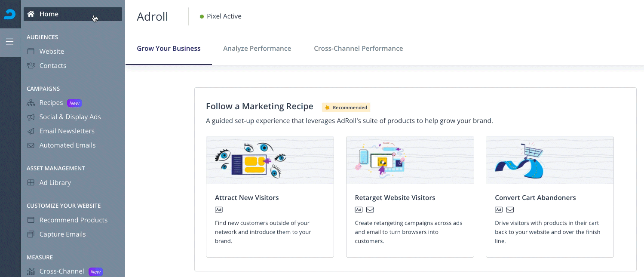644x277 pixels.
Task: Select the Home icon in the sidebar
Action: [30, 14]
